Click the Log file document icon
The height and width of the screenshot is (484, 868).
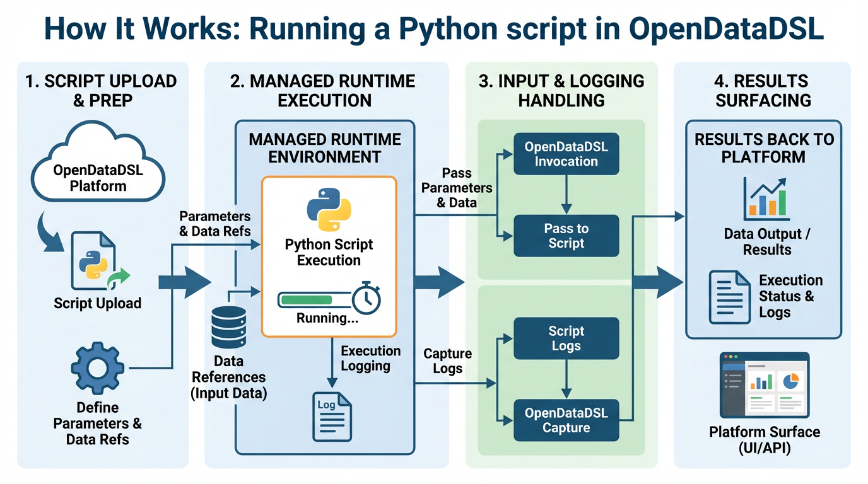click(x=332, y=416)
